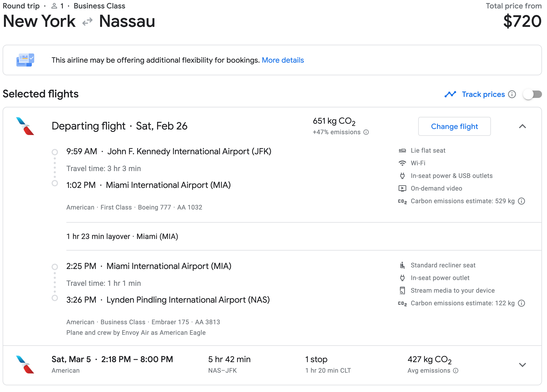
Task: Click the round-trip arrows between cities
Action: (87, 22)
